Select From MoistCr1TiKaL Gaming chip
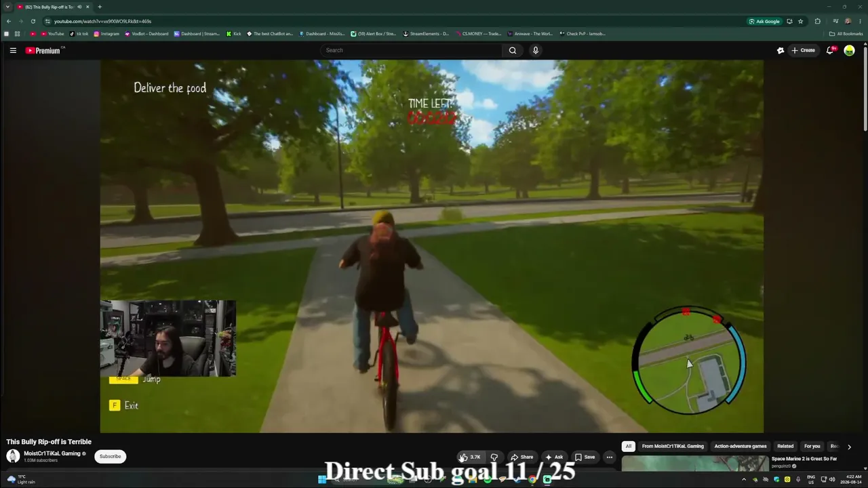Image resolution: width=868 pixels, height=488 pixels. click(673, 447)
